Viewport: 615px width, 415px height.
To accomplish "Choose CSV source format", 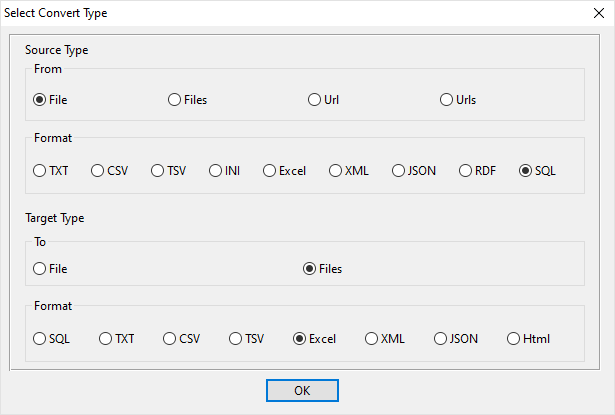I will click(98, 171).
